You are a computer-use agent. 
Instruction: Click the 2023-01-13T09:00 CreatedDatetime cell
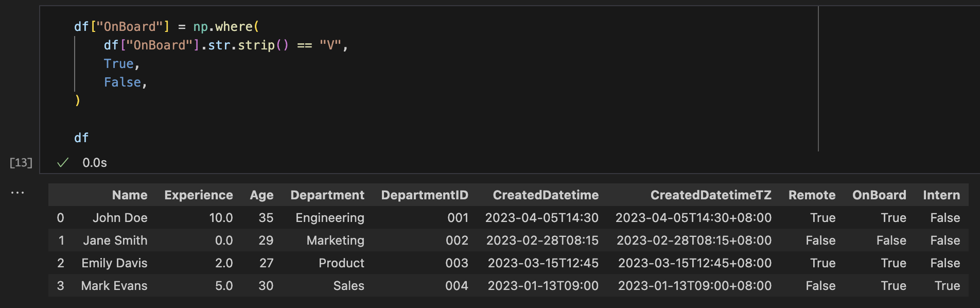(x=543, y=286)
